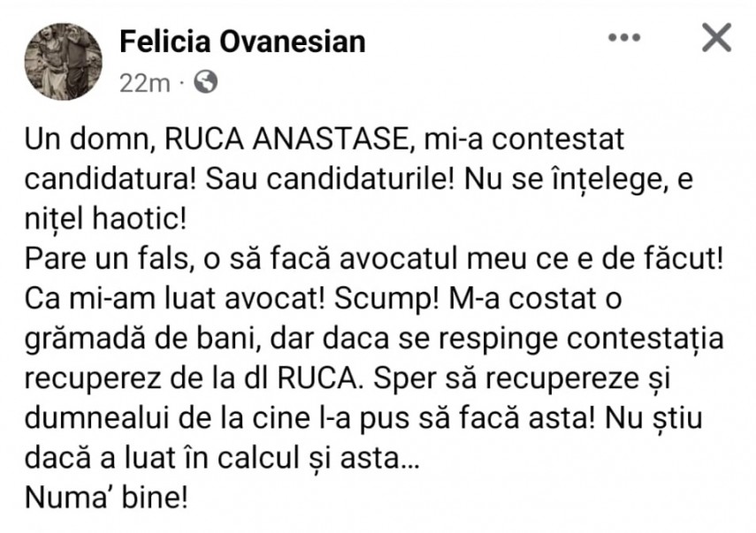The height and width of the screenshot is (533, 756).
Task: Click the globe public privacy icon
Action: coord(204,83)
